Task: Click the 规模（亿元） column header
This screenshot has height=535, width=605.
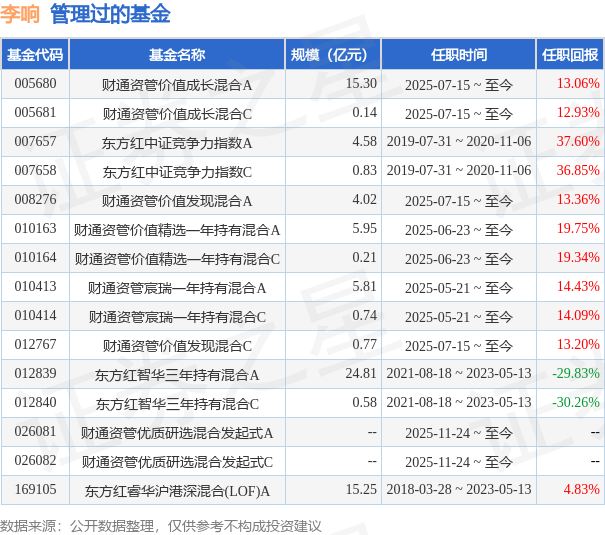Action: pyautogui.click(x=329, y=55)
